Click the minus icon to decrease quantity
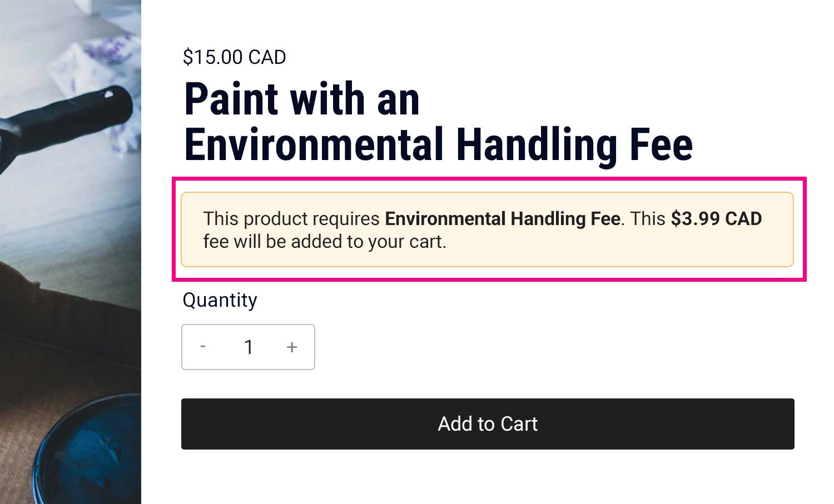 [x=203, y=347]
